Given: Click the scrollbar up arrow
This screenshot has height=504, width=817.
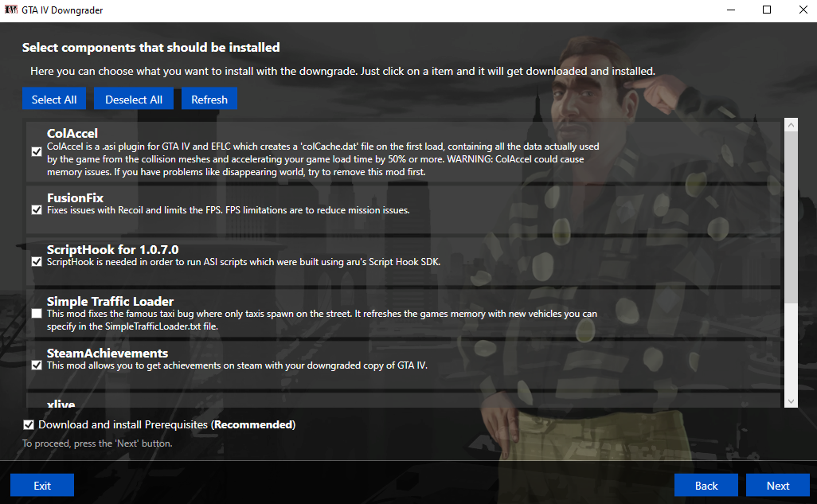Looking at the screenshot, I should (x=791, y=125).
